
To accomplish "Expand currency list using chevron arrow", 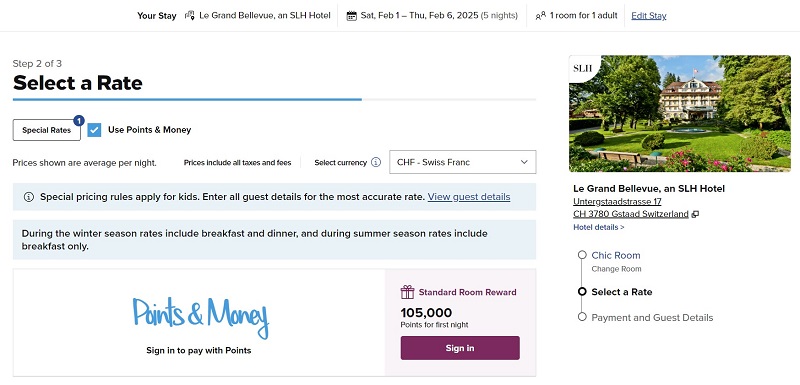I will (x=524, y=162).
